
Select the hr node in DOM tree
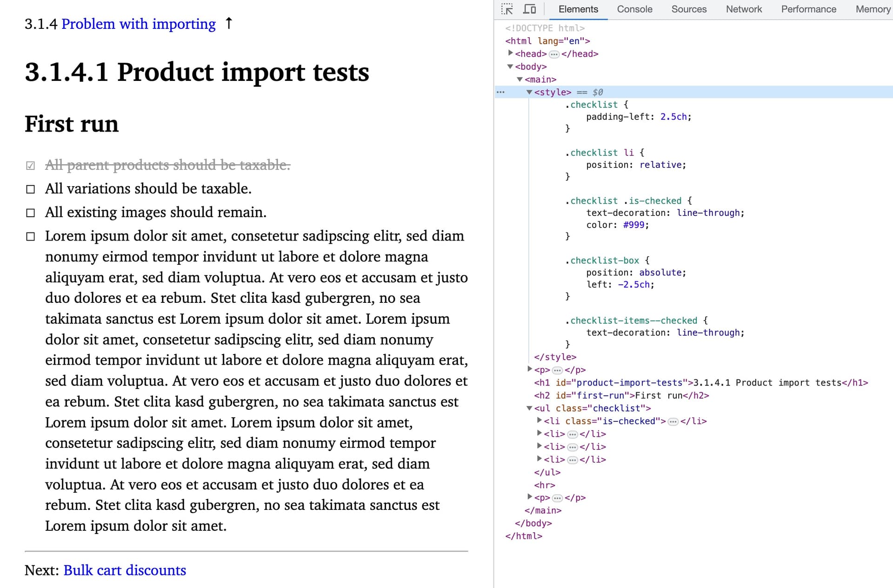[x=545, y=485]
